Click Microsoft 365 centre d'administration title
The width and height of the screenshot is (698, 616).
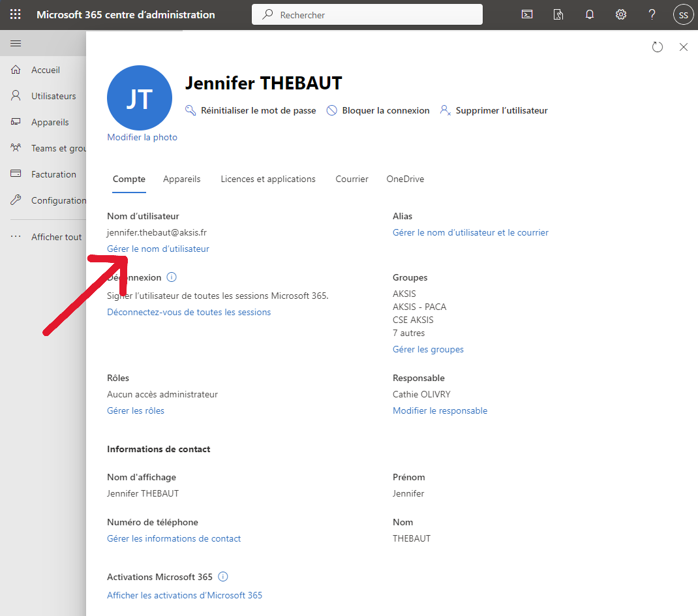tap(125, 15)
